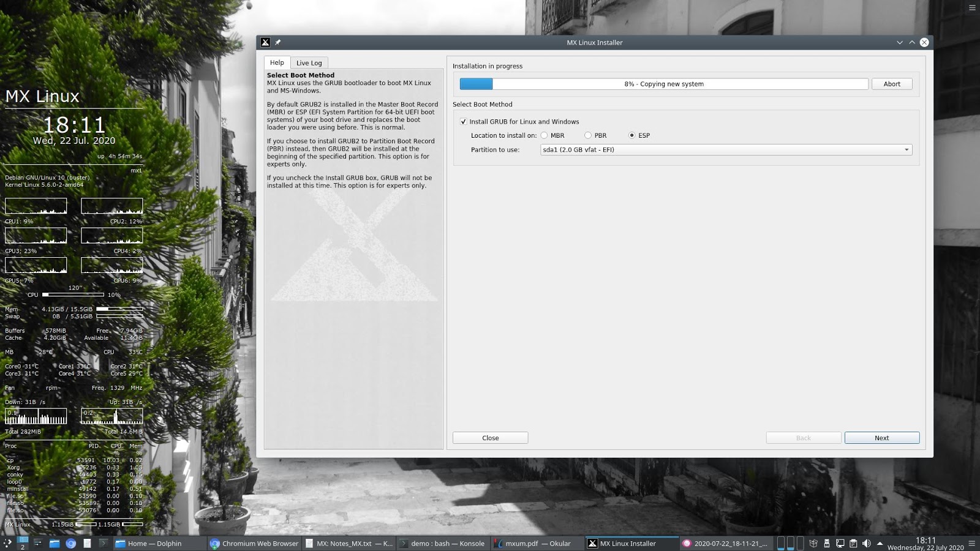Switch to Home — Dolphin window
The image size is (980, 551).
click(159, 543)
